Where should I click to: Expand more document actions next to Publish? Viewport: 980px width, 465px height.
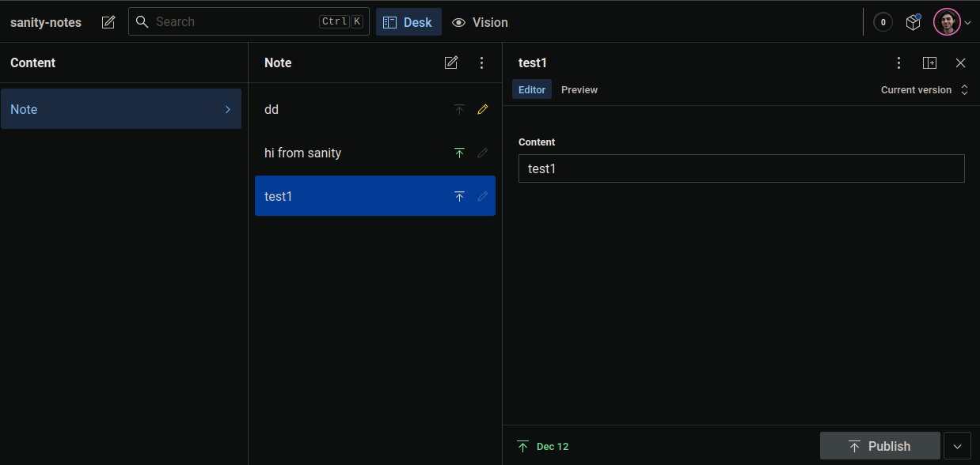click(958, 446)
